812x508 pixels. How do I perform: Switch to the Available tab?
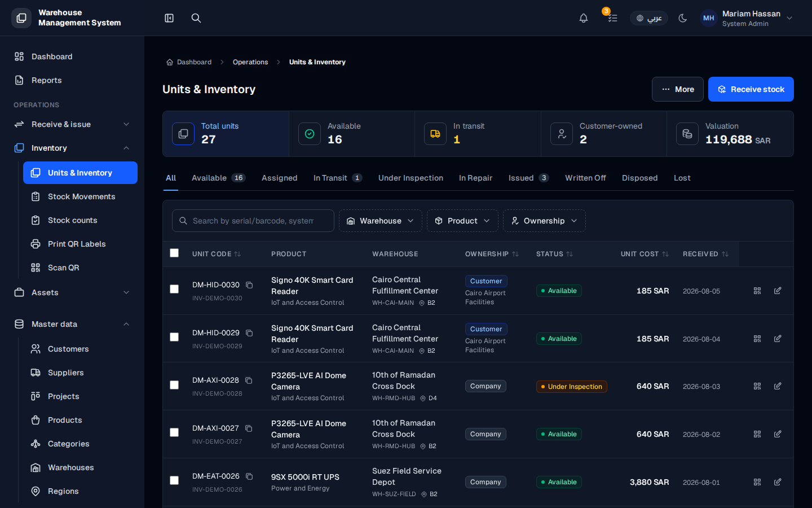tap(218, 178)
